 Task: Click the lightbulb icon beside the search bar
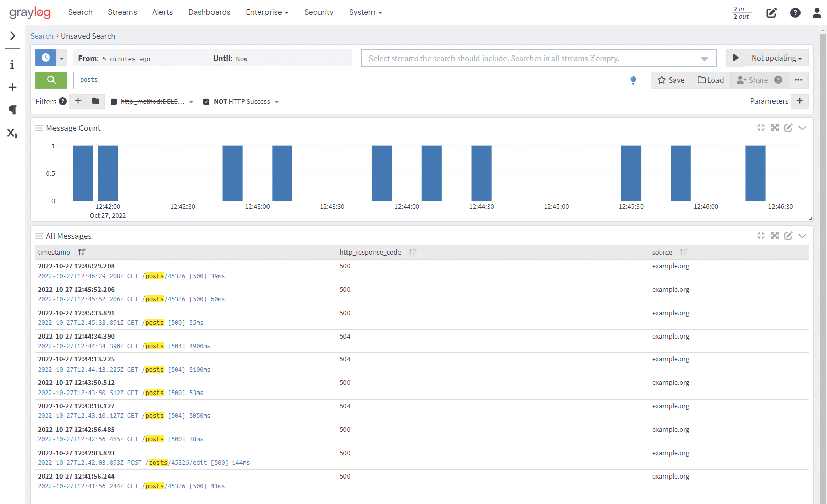coord(633,80)
